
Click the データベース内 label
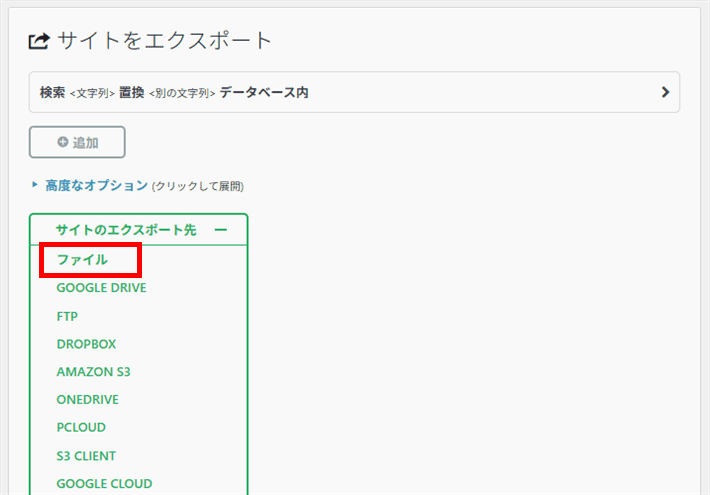click(x=264, y=92)
